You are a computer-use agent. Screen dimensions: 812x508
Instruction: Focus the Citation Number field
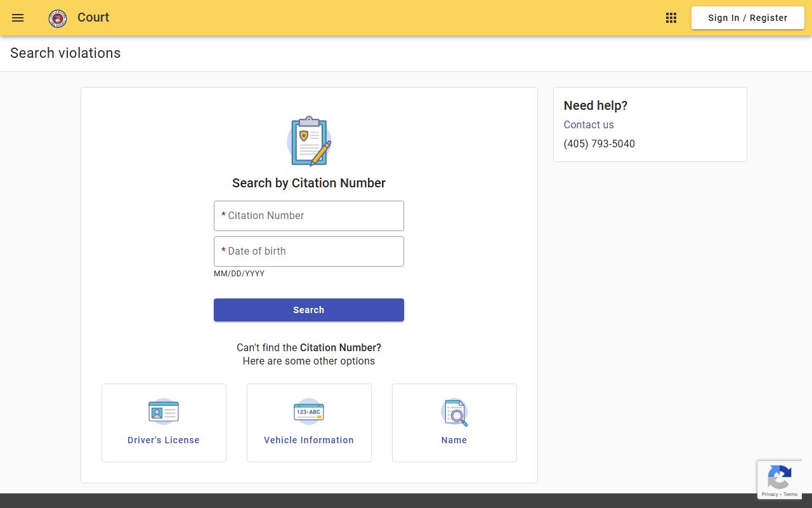click(309, 216)
